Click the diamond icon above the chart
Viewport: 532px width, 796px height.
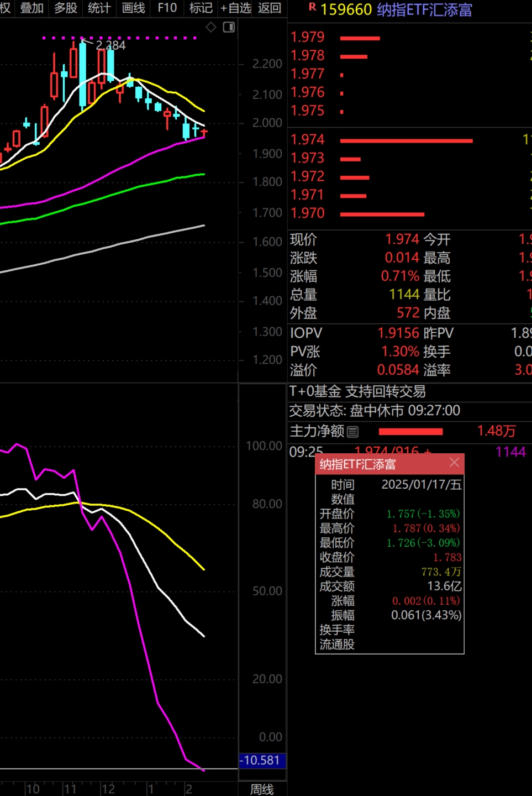pos(211,28)
